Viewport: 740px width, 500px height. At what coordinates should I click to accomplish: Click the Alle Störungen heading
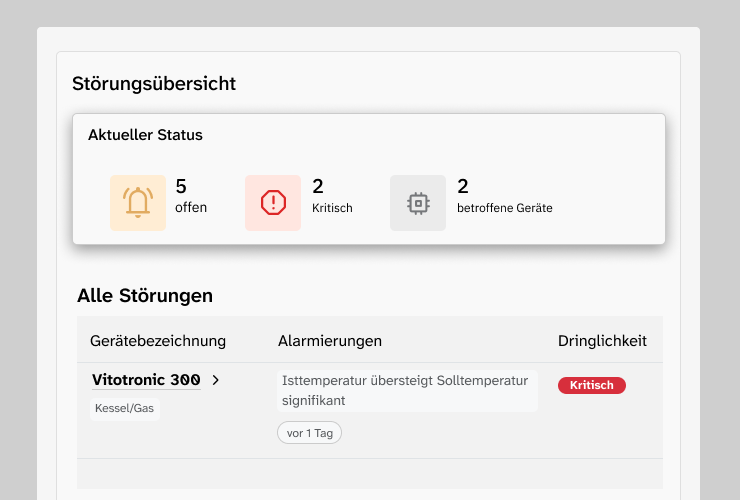(145, 296)
